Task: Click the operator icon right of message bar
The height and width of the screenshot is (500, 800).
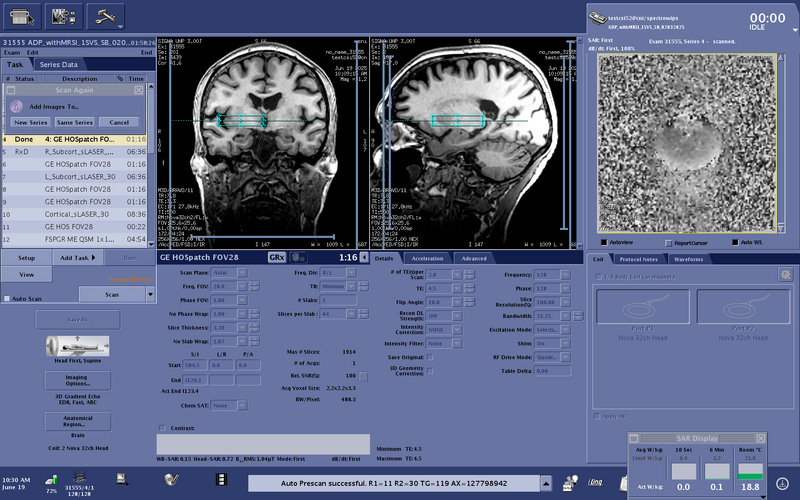Action: 570,482
